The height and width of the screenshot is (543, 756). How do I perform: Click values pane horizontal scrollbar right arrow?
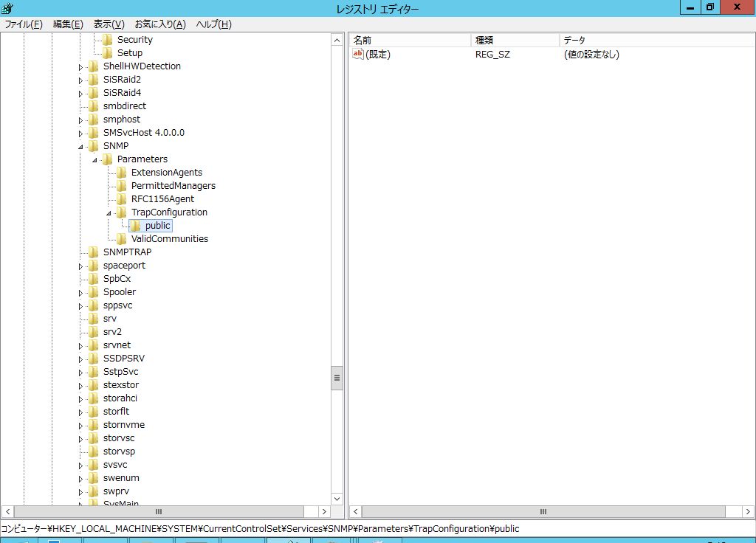point(748,512)
